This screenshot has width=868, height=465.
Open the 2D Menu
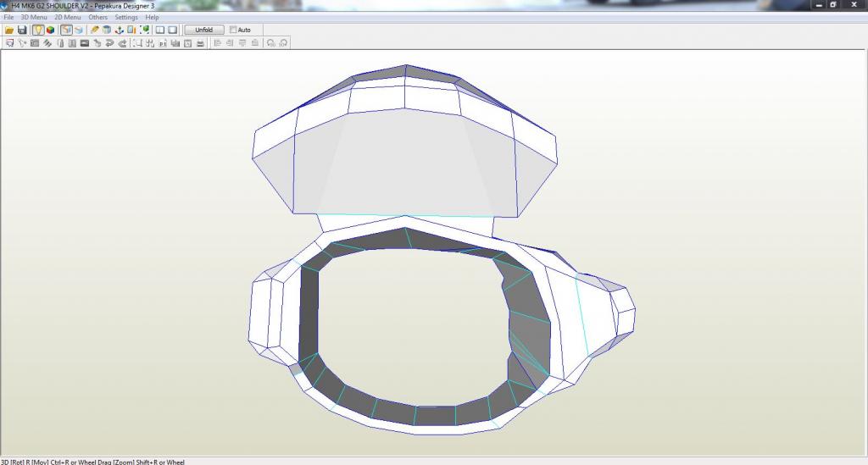click(68, 17)
